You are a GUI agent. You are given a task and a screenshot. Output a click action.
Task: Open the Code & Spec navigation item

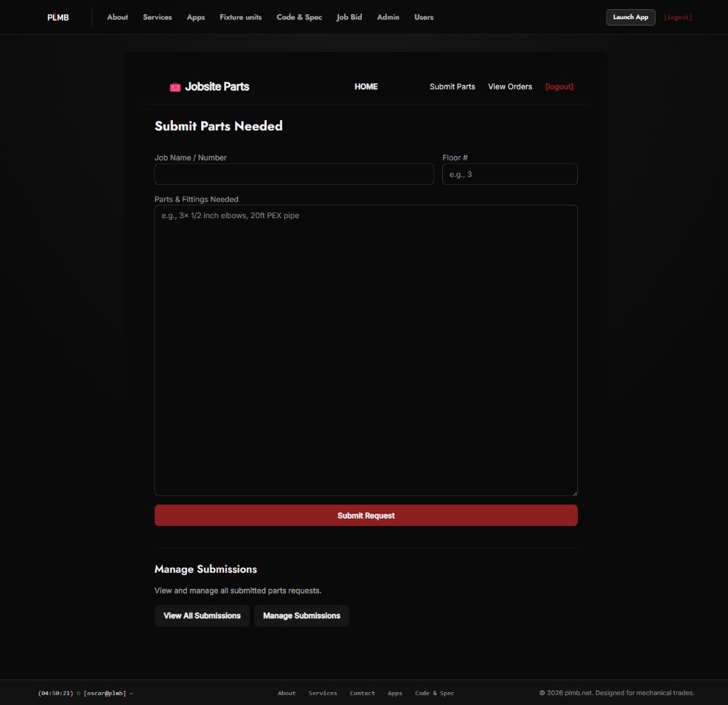[299, 17]
